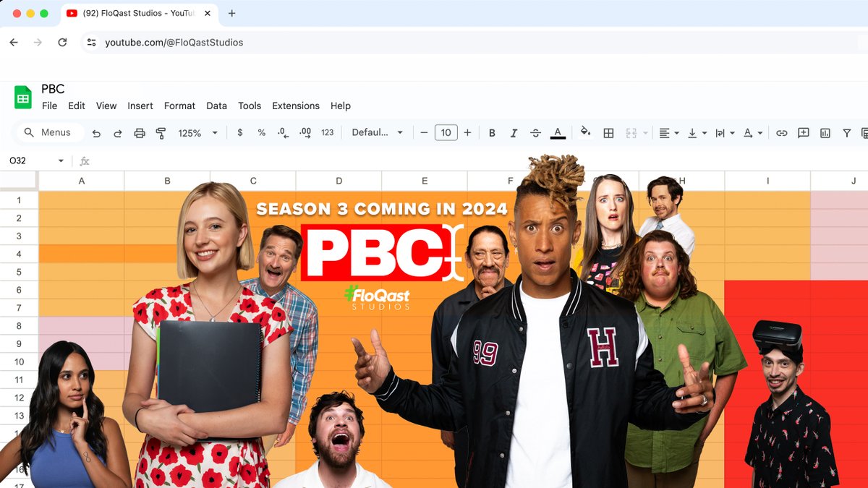Click the Menus search box
Viewport: 868px width, 488px height.
point(50,133)
